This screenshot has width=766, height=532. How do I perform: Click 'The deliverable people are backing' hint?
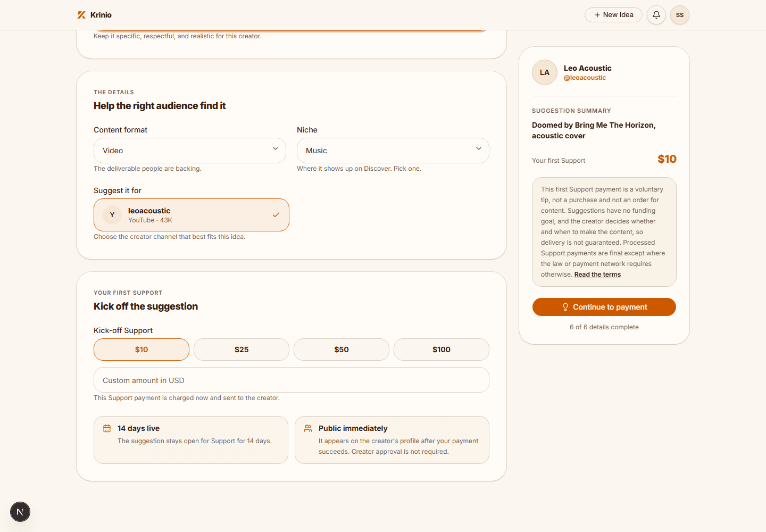147,169
